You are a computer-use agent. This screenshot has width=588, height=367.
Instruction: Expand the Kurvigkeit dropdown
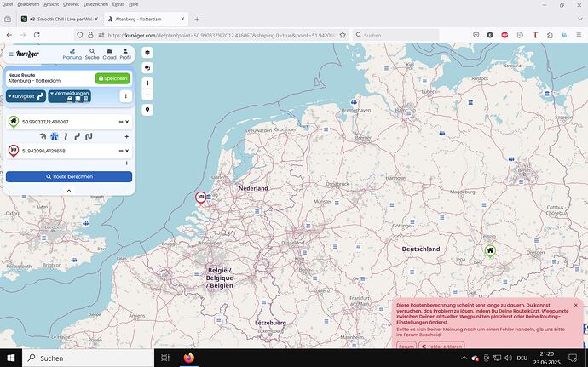pos(26,96)
